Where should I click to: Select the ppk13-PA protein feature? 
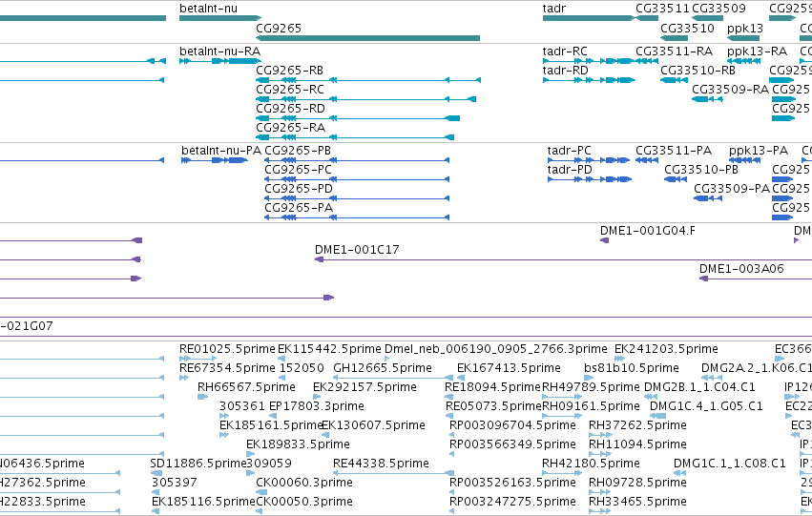(744, 160)
